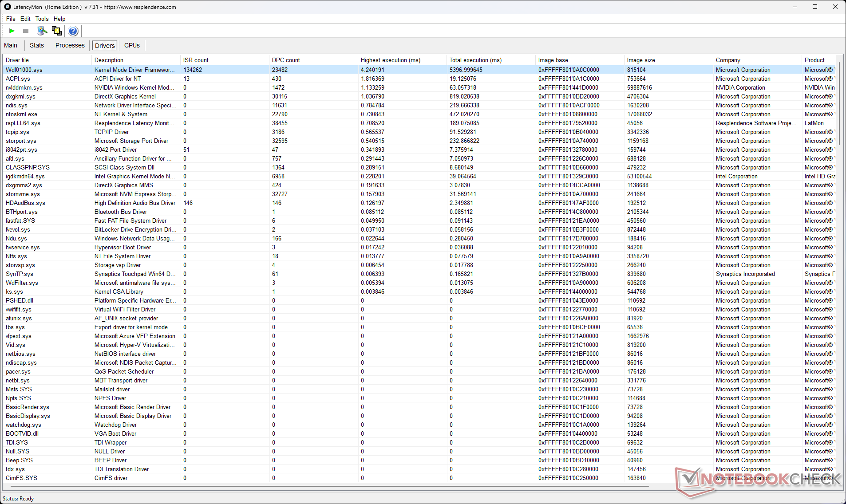846x504 pixels.
Task: Select the watchdog.sys row
Action: [419, 425]
